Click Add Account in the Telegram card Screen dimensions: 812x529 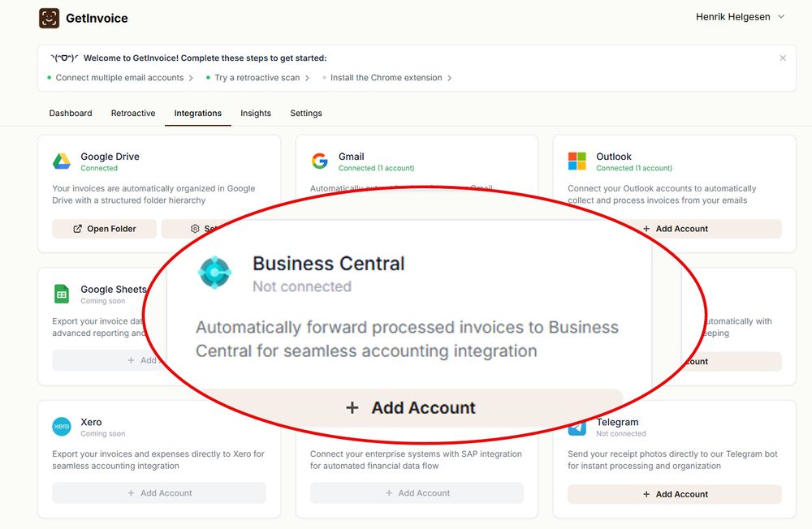(675, 494)
